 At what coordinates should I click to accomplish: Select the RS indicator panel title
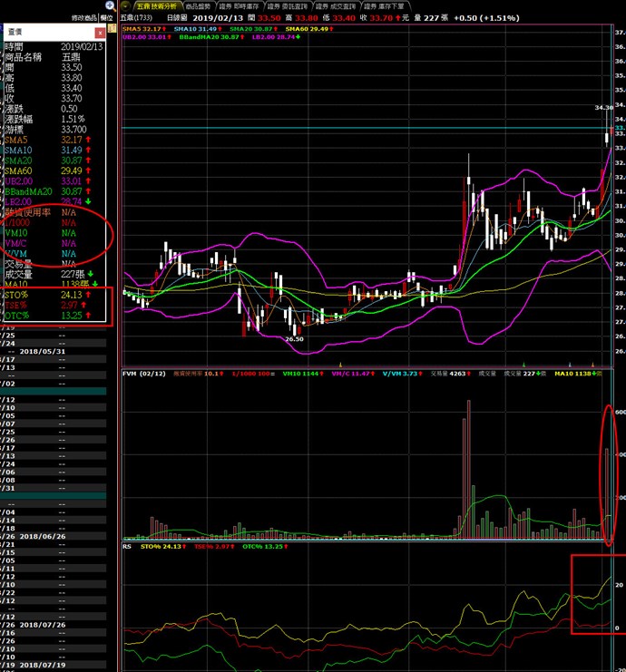point(127,547)
